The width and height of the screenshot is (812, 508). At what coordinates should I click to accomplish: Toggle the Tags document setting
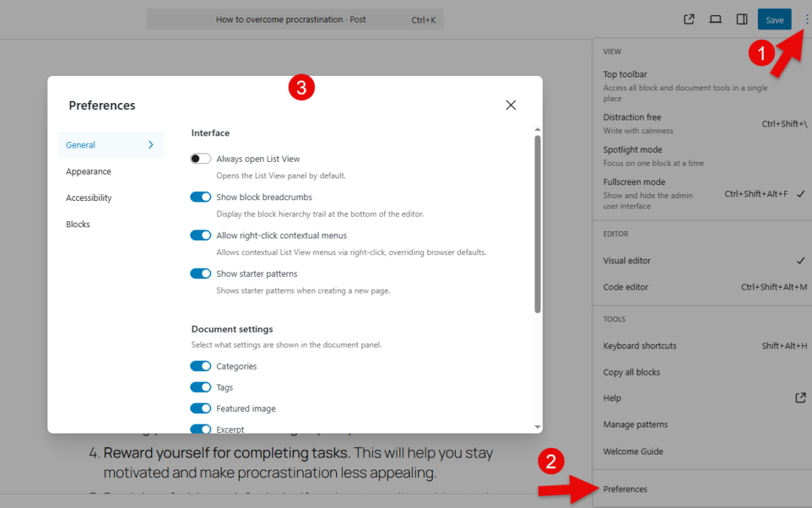[201, 388]
